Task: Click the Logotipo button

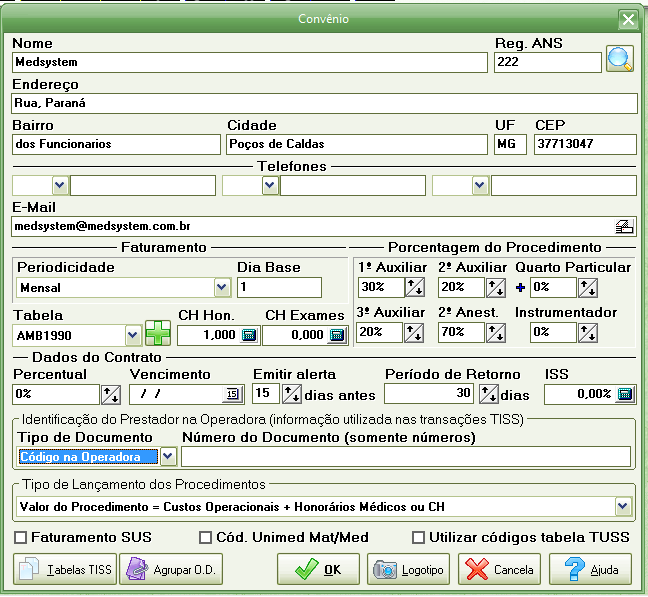Action: [x=409, y=570]
